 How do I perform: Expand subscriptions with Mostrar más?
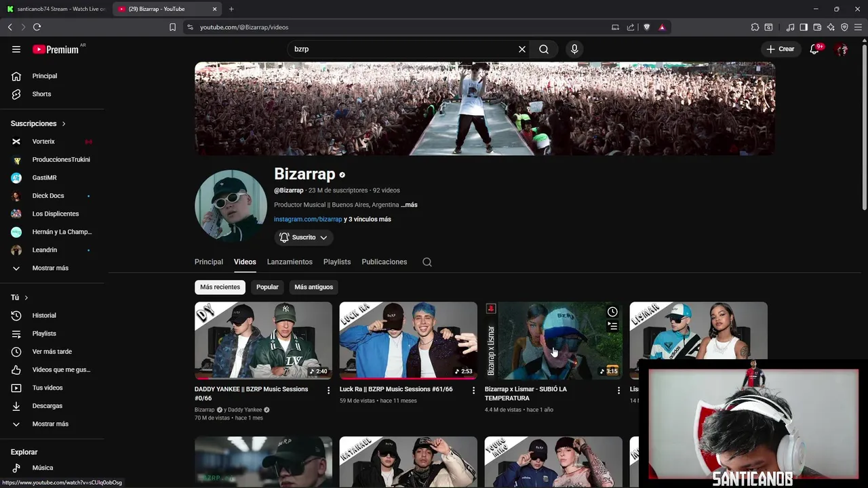pyautogui.click(x=53, y=268)
